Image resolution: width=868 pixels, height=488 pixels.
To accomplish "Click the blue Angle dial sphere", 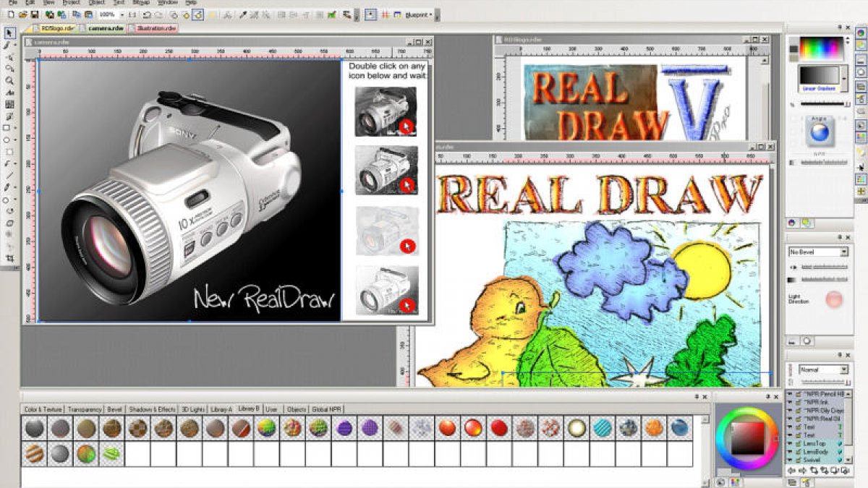I will click(819, 133).
